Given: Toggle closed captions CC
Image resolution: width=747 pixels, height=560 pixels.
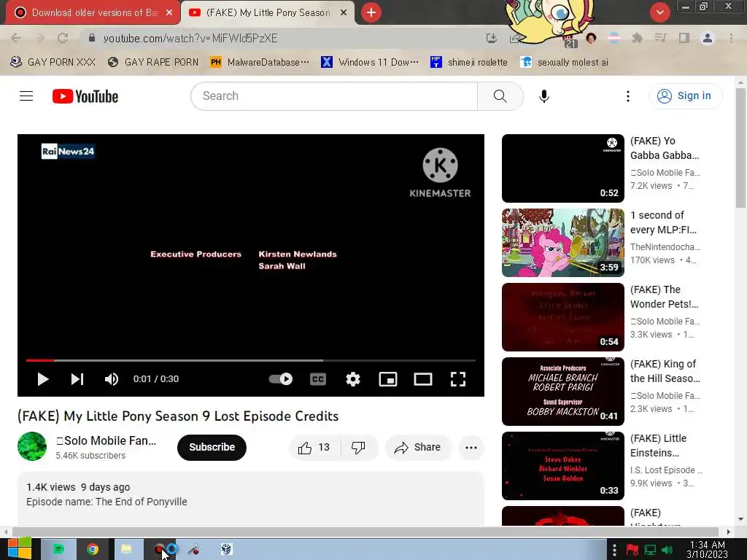Looking at the screenshot, I should [318, 379].
